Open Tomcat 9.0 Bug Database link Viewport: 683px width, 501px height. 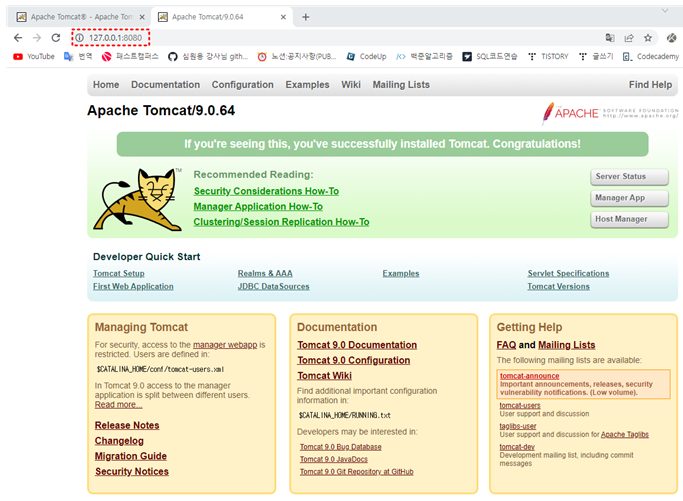pyautogui.click(x=341, y=447)
